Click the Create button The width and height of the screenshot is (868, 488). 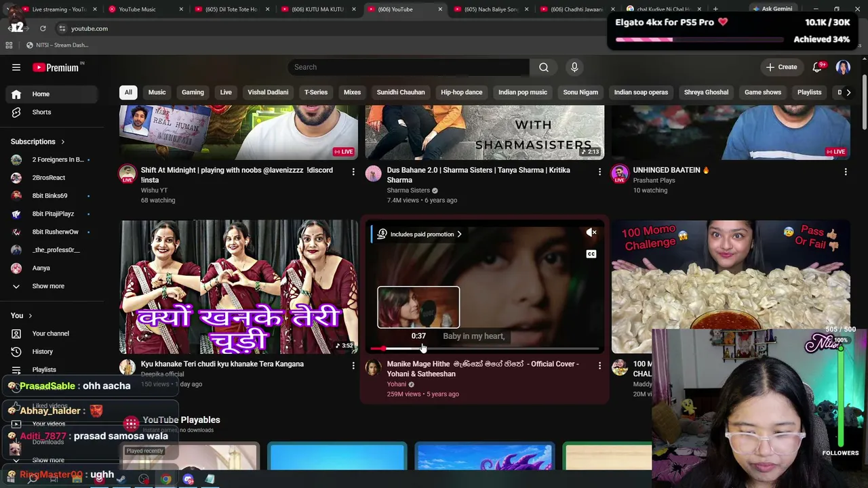(781, 67)
